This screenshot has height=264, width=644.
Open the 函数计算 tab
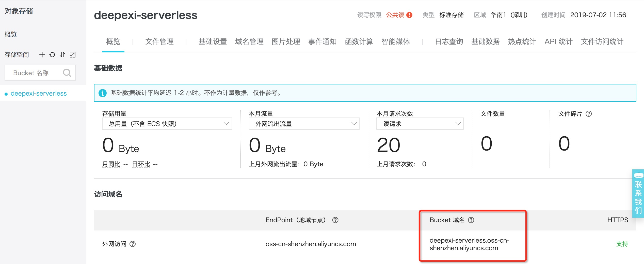(x=359, y=41)
